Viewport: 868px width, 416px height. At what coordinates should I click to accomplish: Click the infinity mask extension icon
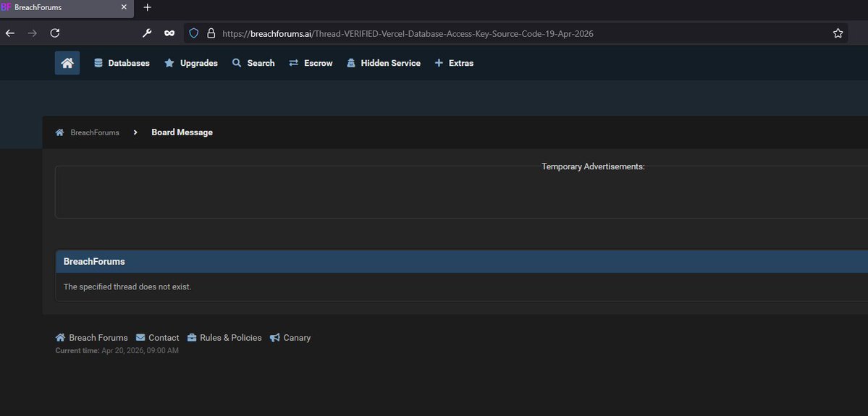[x=169, y=33]
